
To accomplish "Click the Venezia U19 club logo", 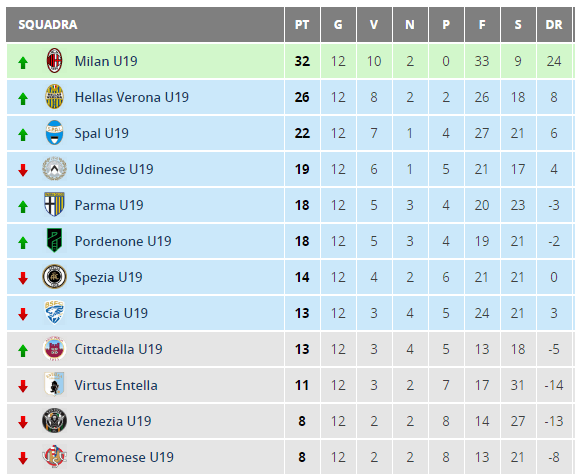I will 54,421.
